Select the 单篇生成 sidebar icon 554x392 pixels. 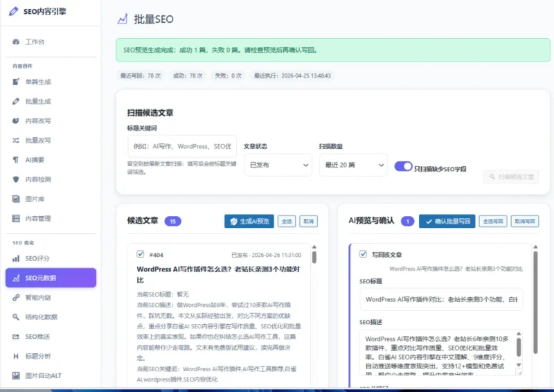pos(16,82)
